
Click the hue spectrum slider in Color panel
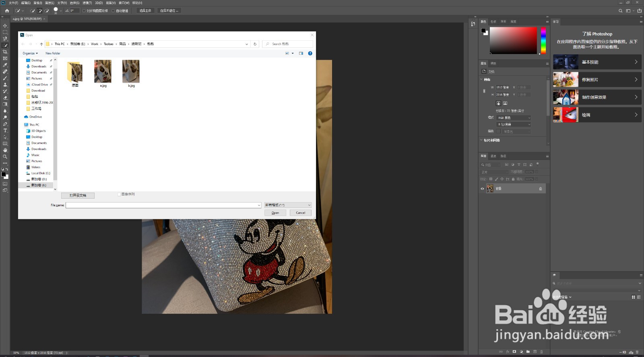pos(543,40)
